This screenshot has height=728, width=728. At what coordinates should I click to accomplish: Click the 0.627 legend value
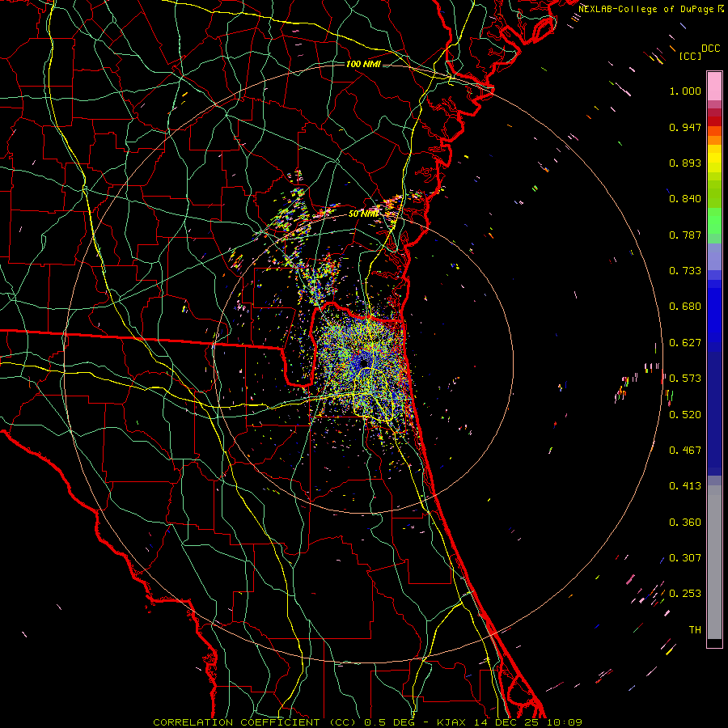click(x=685, y=343)
